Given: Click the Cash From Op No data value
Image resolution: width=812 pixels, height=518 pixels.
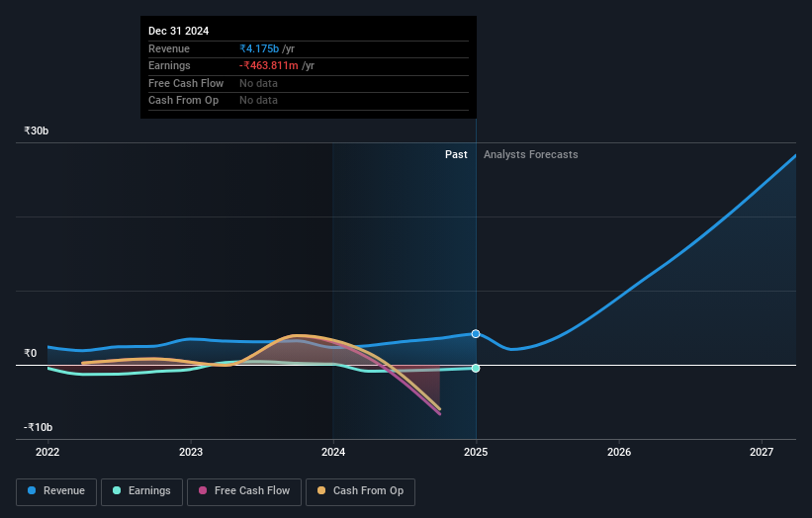Looking at the screenshot, I should (x=258, y=100).
